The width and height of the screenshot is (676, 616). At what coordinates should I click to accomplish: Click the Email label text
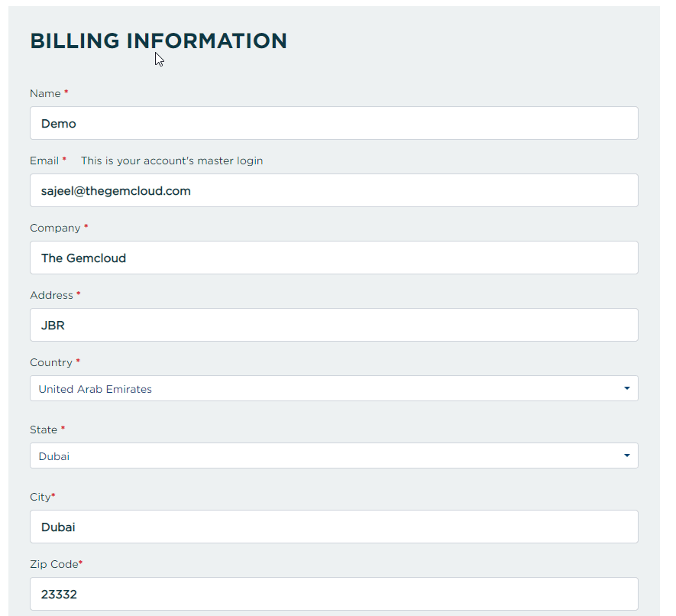pyautogui.click(x=44, y=161)
